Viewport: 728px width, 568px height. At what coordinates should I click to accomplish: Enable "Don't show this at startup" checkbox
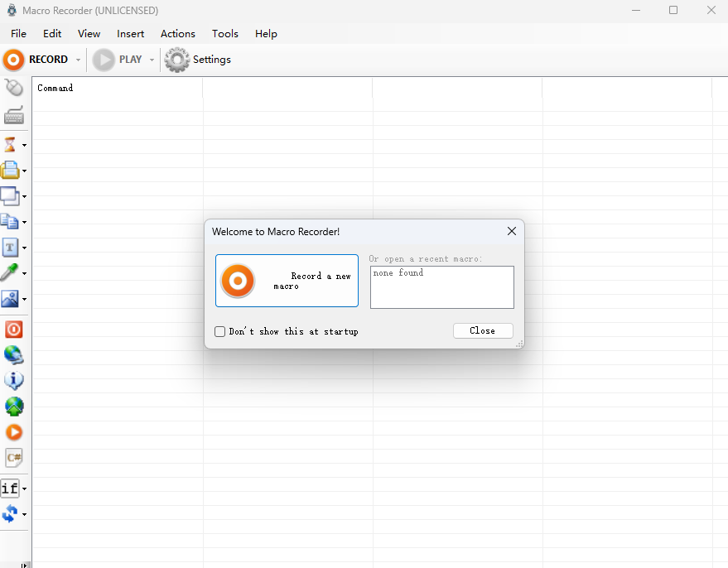[x=220, y=331]
